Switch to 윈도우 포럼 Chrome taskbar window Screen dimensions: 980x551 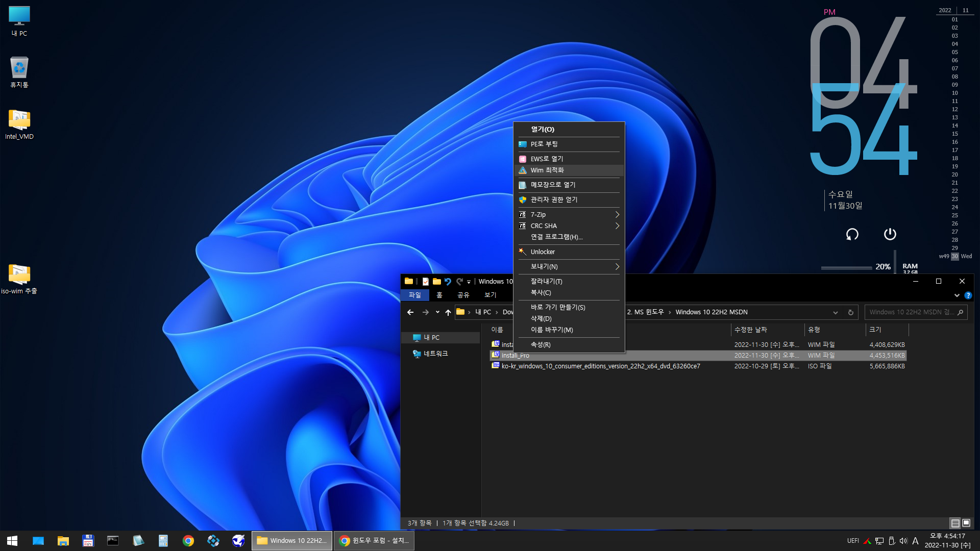374,541
